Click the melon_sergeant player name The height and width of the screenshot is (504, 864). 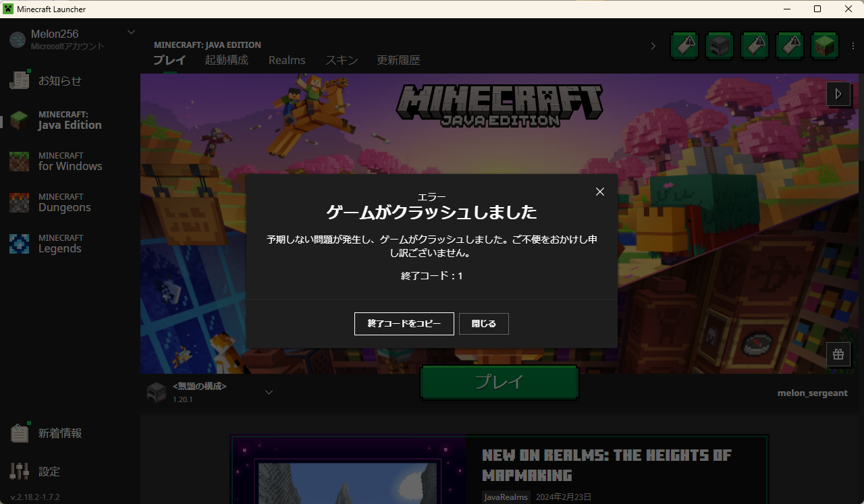pos(813,393)
